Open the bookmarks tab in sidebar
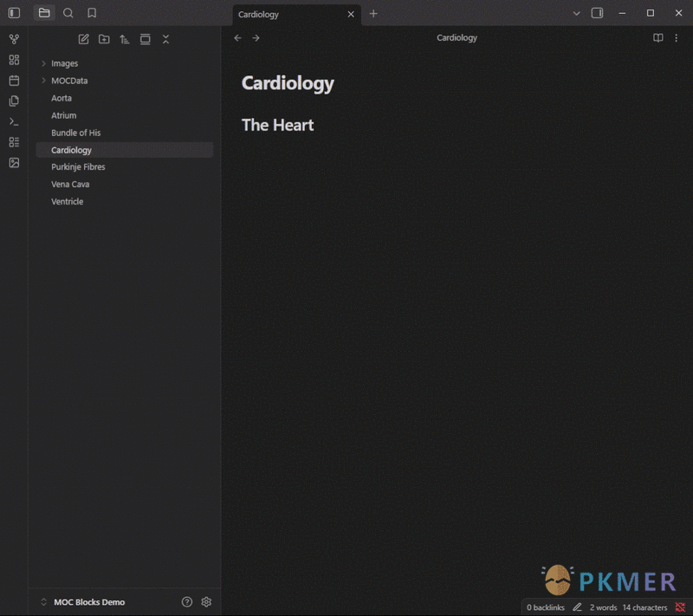 pyautogui.click(x=92, y=13)
